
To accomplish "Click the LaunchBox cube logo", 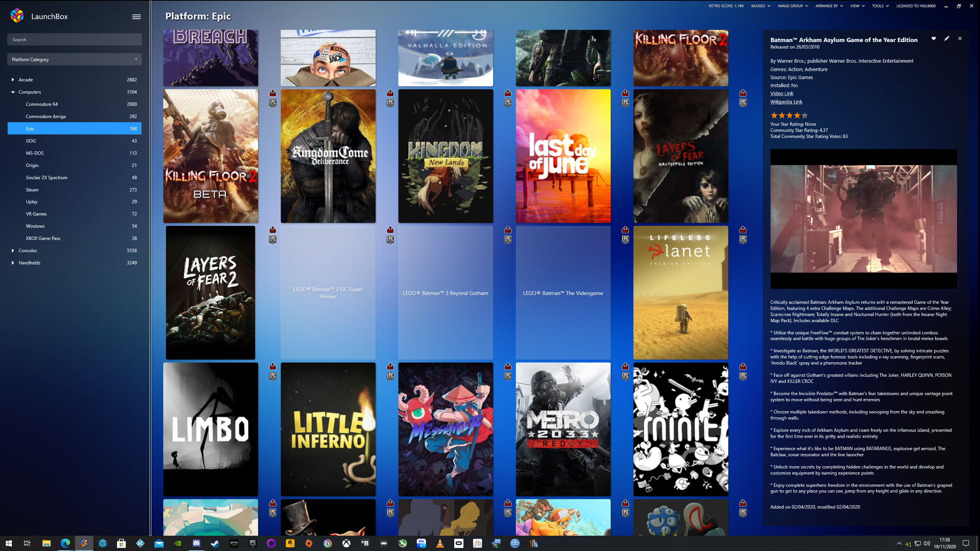I will tap(17, 16).
